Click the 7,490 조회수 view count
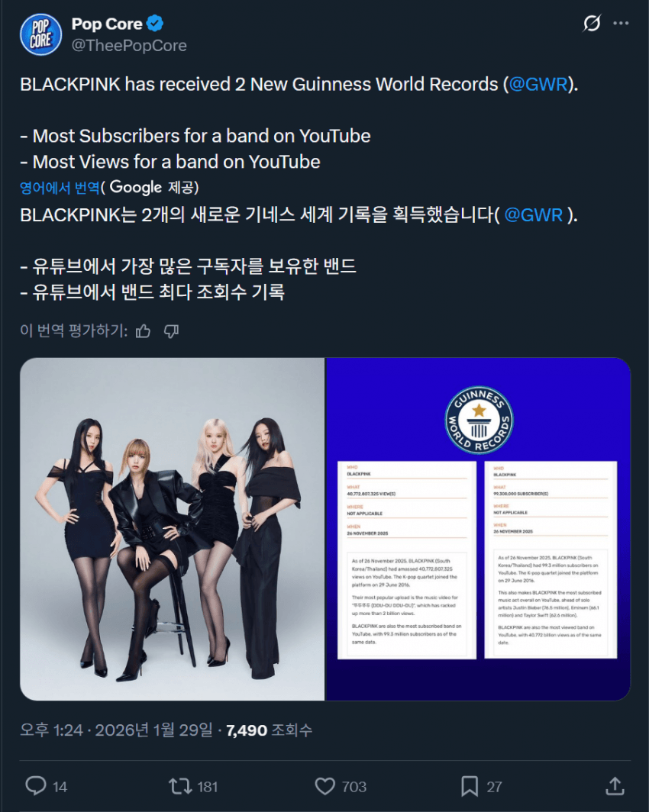The image size is (649, 812). 270,730
